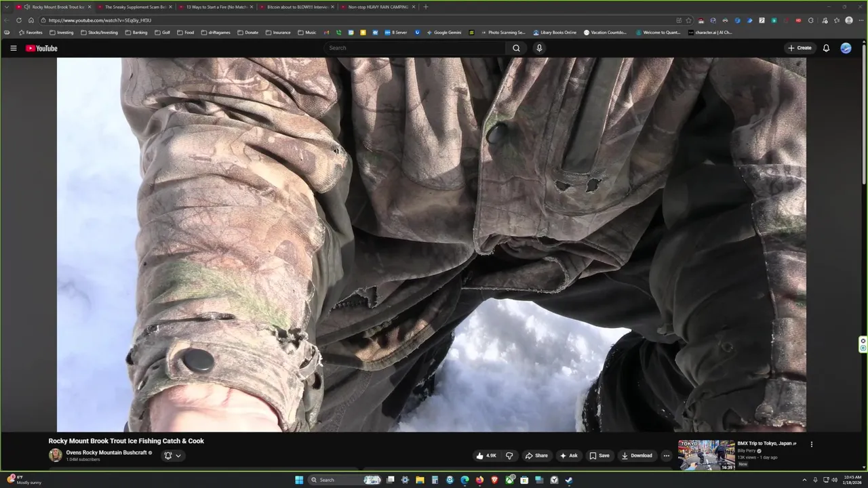
Task: Dislike the video with thumbs-down icon
Action: click(x=509, y=455)
